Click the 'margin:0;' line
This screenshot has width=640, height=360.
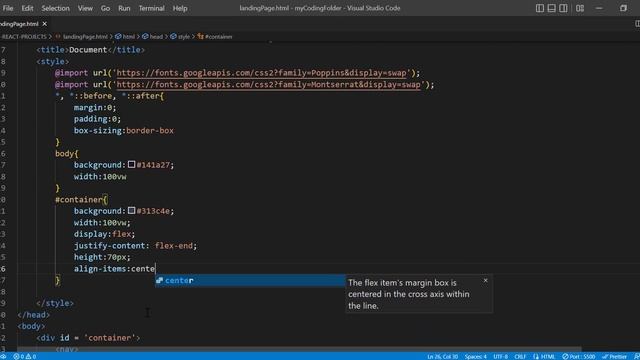point(95,107)
